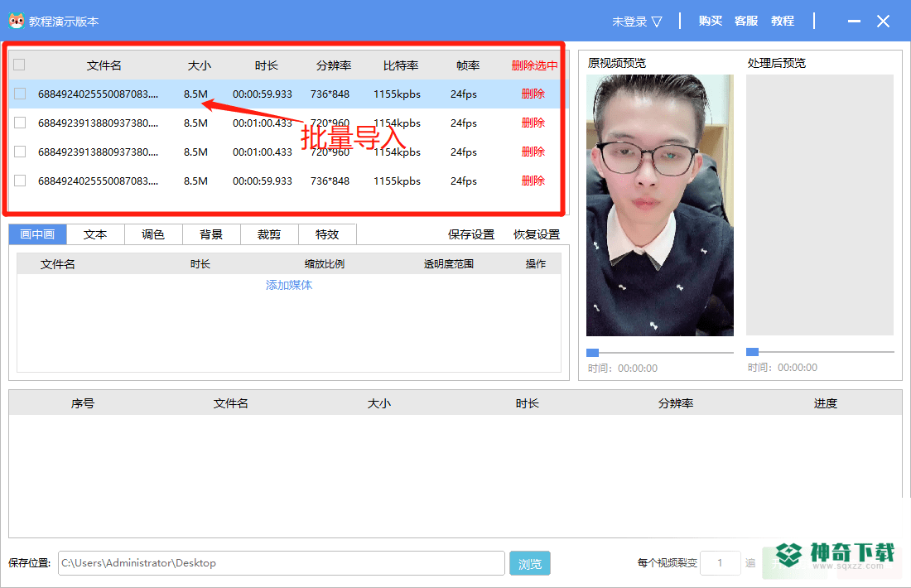Click the processed preview seek slider
This screenshot has width=911, height=588.
(820, 351)
